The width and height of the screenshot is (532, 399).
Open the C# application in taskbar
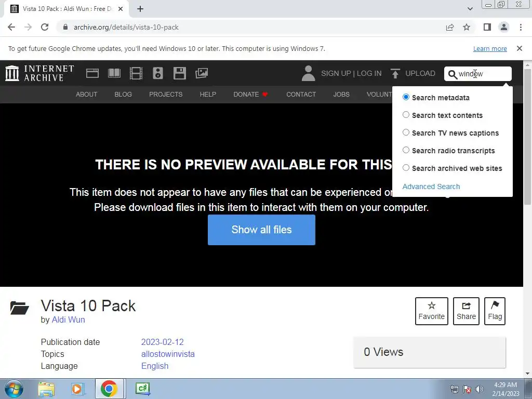tap(142, 389)
